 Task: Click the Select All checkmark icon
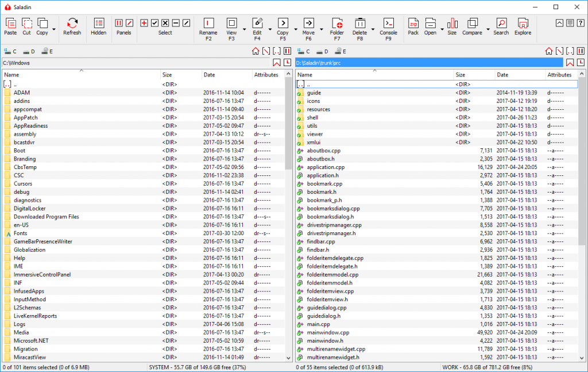pos(154,23)
